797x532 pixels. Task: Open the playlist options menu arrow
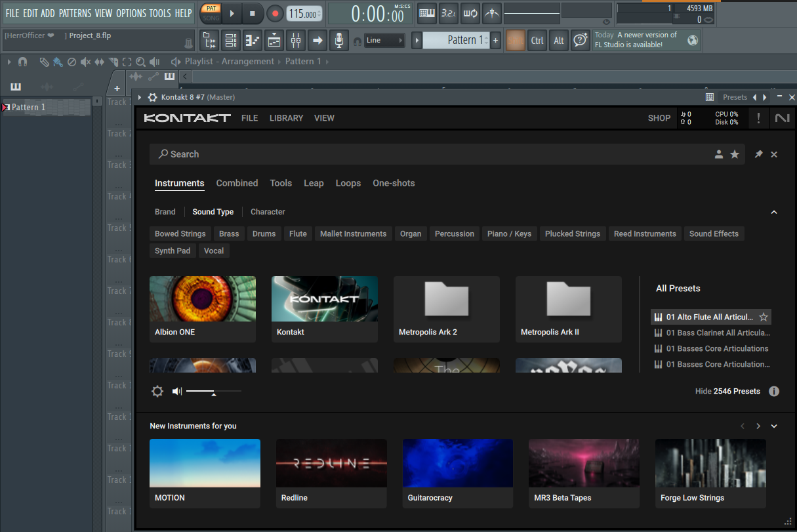coord(9,62)
